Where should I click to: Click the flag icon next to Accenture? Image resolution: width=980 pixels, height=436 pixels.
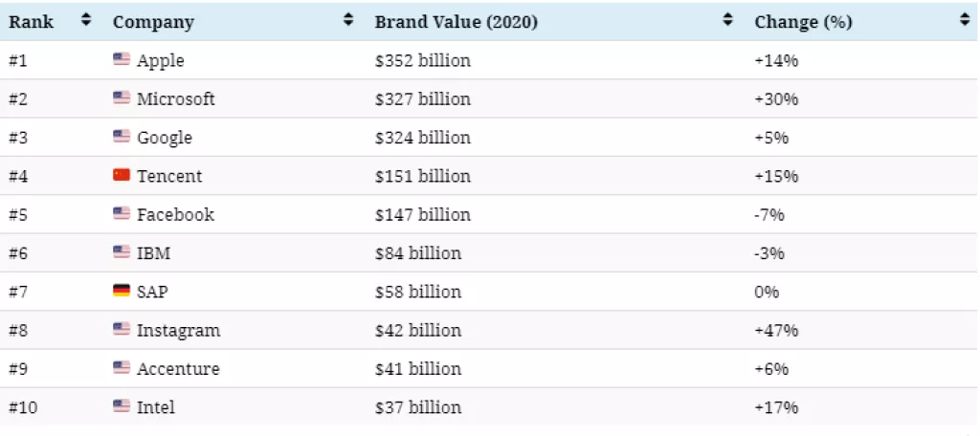pyautogui.click(x=121, y=368)
